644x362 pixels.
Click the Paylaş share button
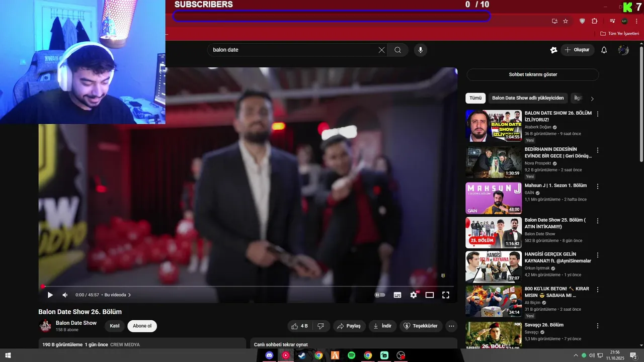pos(349,326)
